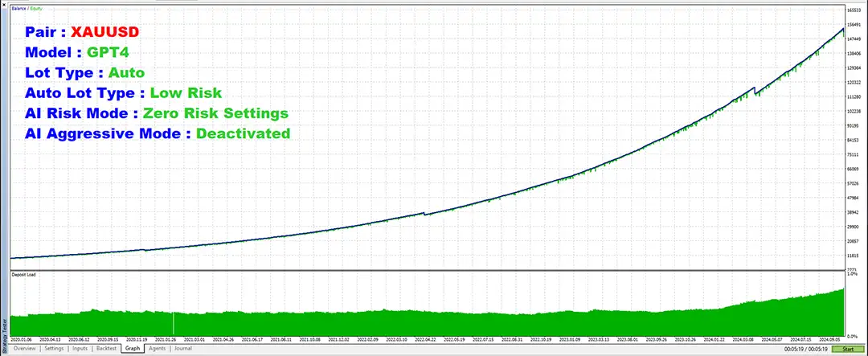The image size is (868, 356).
Task: Open the Inputs tab
Action: 80,349
